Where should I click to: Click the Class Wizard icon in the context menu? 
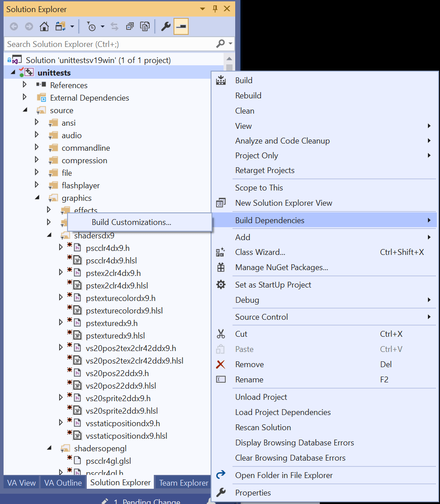[x=221, y=252]
